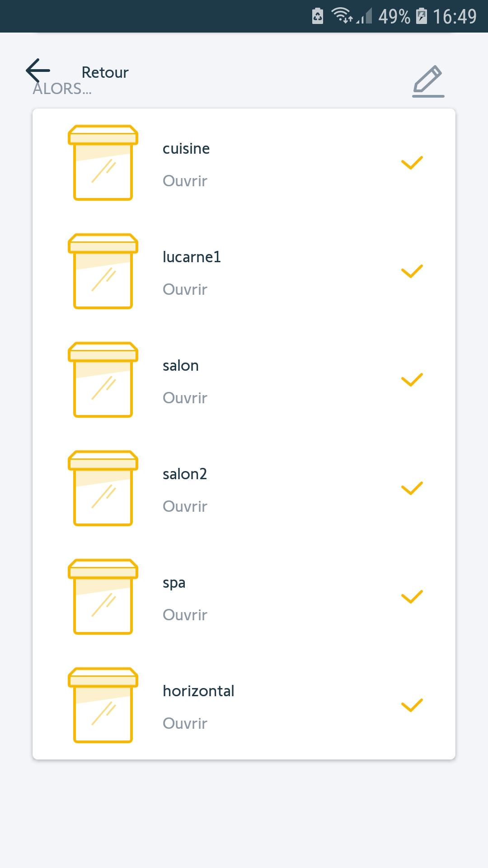
Task: Select the lucarne1 device name
Action: pos(192,257)
